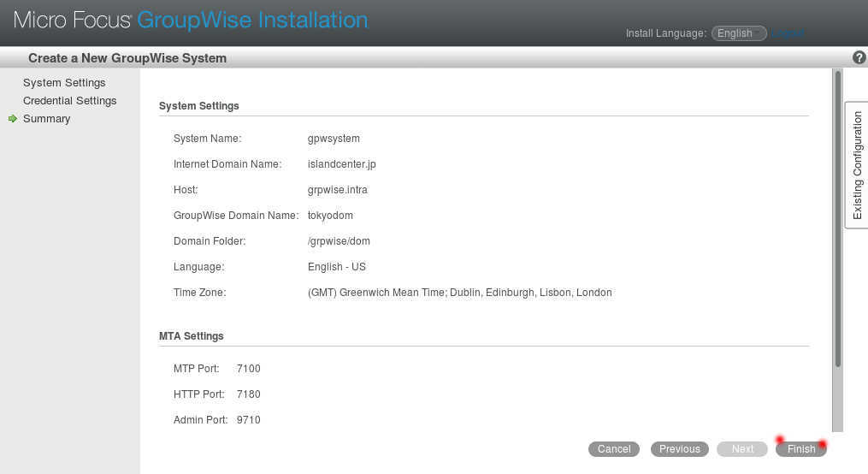
Task: Click Admin Port value 9710
Action: pyautogui.click(x=249, y=420)
